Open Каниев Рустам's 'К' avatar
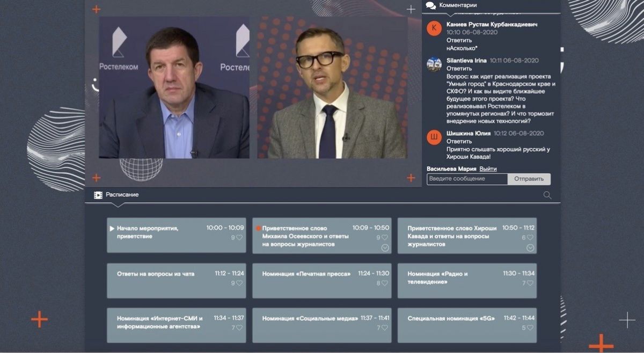 (x=434, y=28)
